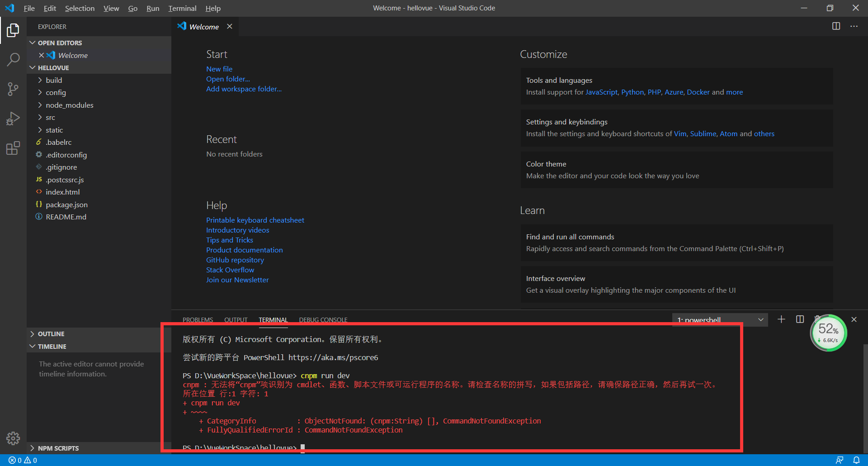Image resolution: width=868 pixels, height=466 pixels.
Task: Open the powershell terminal selector dropdown
Action: point(720,320)
